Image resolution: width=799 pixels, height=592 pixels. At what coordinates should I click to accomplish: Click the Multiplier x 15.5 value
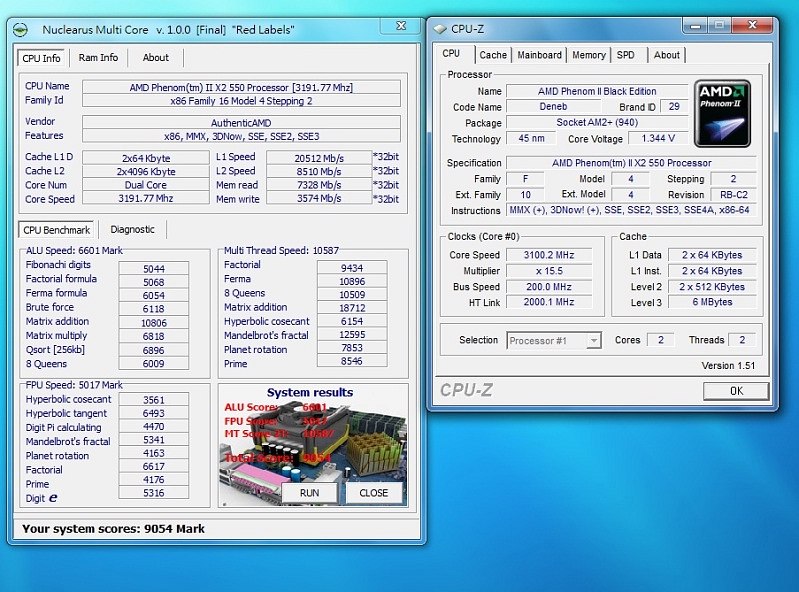[x=549, y=271]
